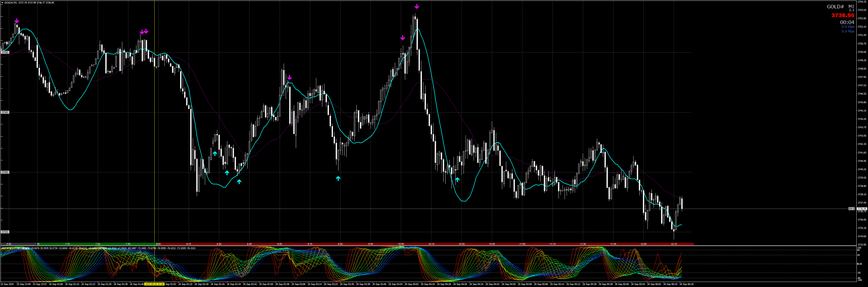The image size is (868, 287).
Task: Click the 5:45 marker on the session bar
Action: tap(9, 244)
